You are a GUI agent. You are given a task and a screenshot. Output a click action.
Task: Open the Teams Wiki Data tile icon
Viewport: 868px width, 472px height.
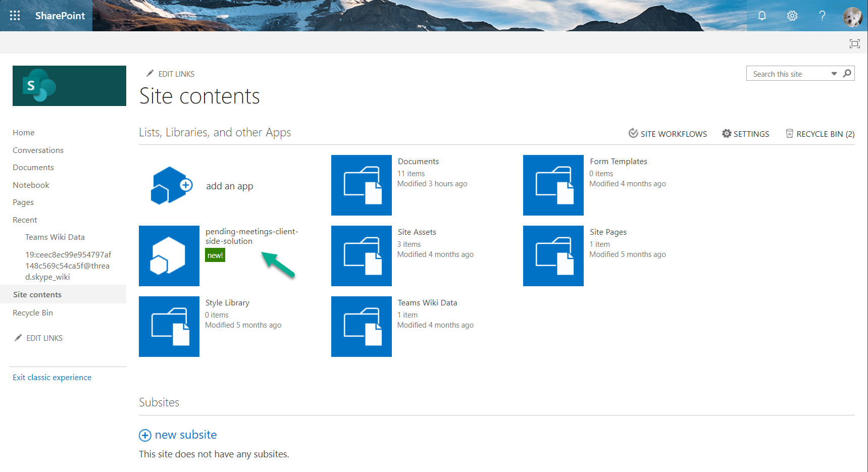(x=362, y=327)
